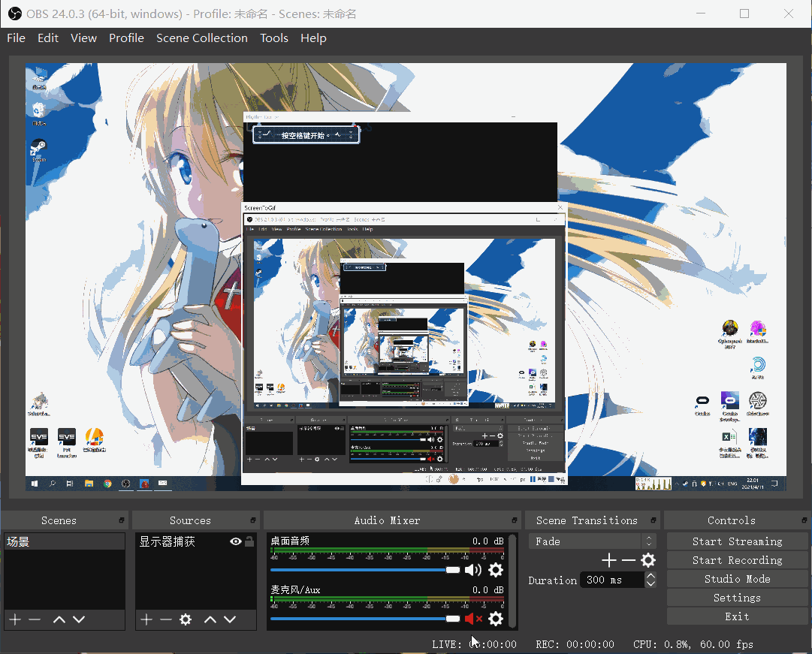The width and height of the screenshot is (812, 654).
Task: Adjust 桌面音频 volume slider
Action: tap(365, 570)
